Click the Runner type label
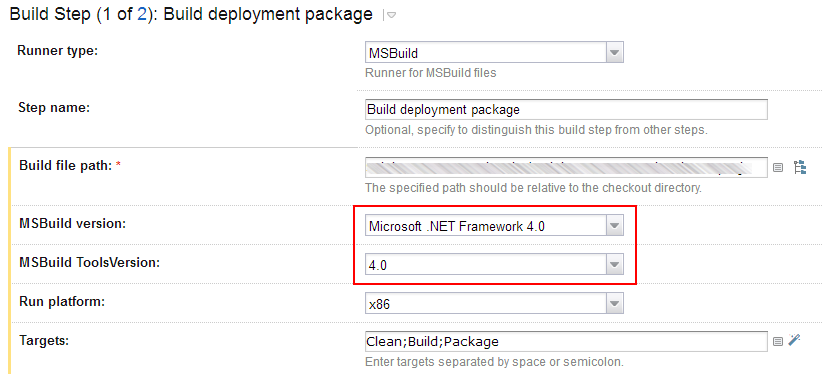This screenshot has width=822, height=374. point(58,50)
